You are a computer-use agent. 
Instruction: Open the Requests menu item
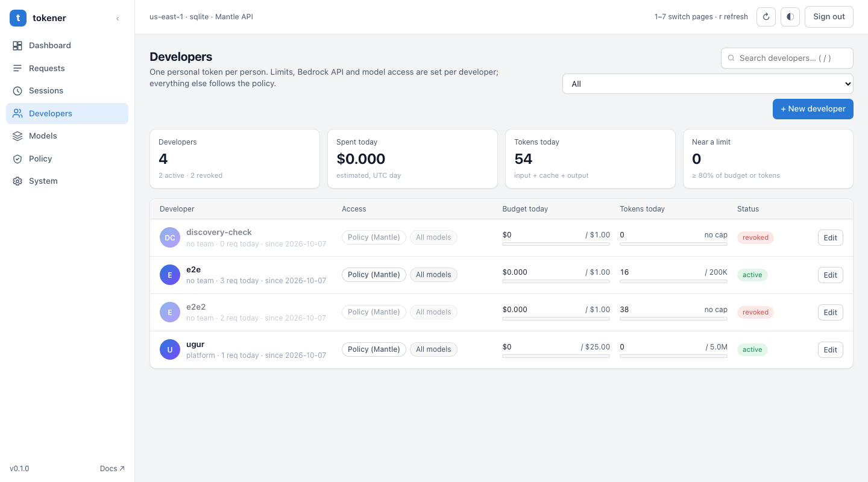point(67,68)
